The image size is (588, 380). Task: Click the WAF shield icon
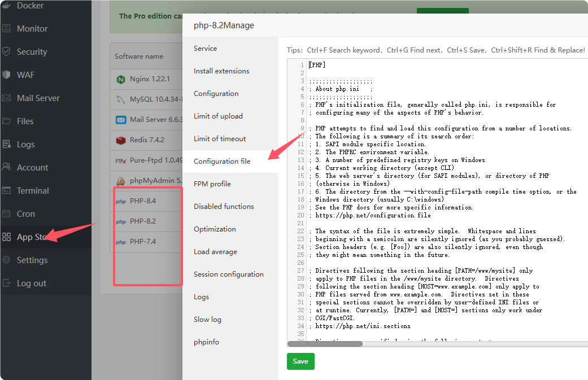(x=6, y=75)
